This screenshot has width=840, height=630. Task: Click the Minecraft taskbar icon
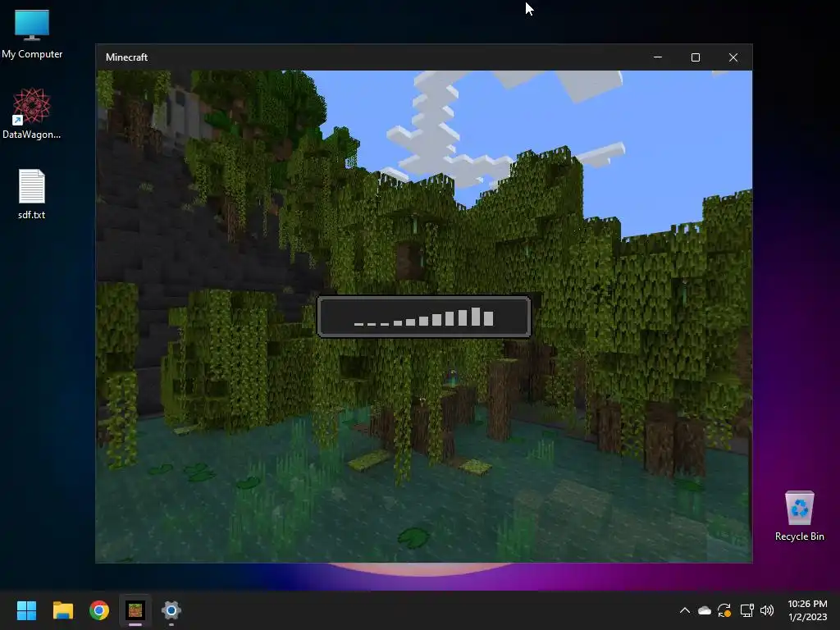[135, 610]
